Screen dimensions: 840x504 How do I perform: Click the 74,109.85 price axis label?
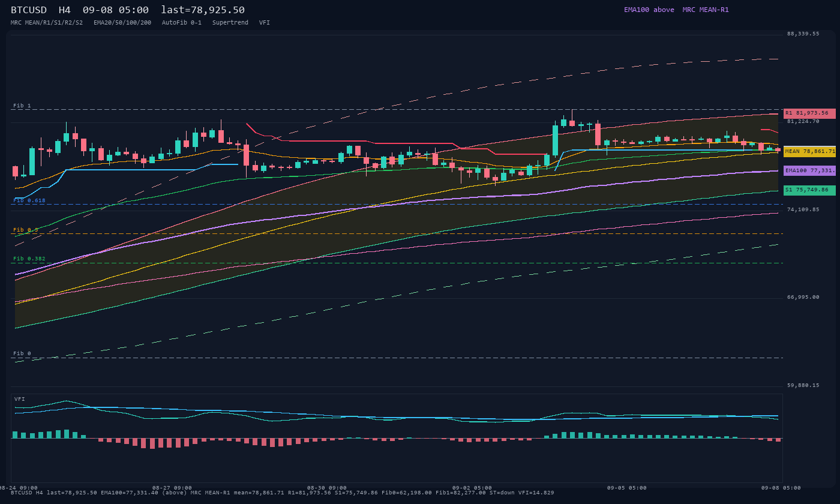tap(803, 209)
